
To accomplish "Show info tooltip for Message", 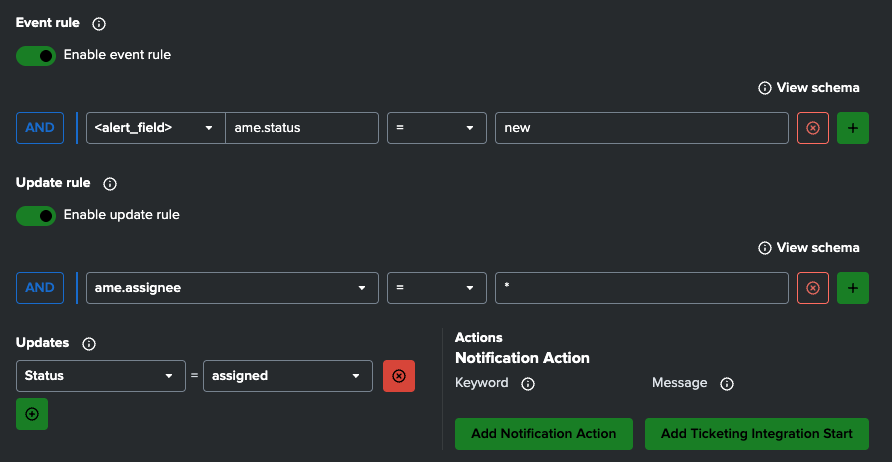I will click(x=727, y=383).
